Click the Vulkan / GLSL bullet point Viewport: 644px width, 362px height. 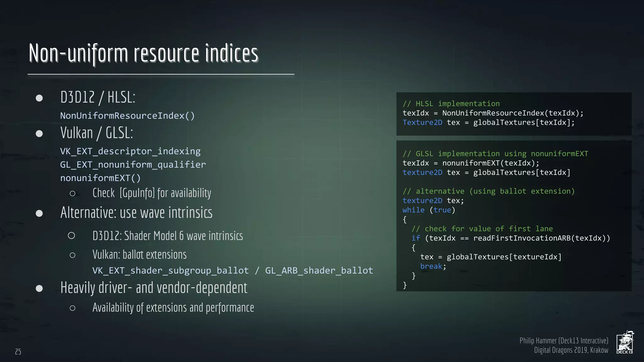click(x=97, y=133)
